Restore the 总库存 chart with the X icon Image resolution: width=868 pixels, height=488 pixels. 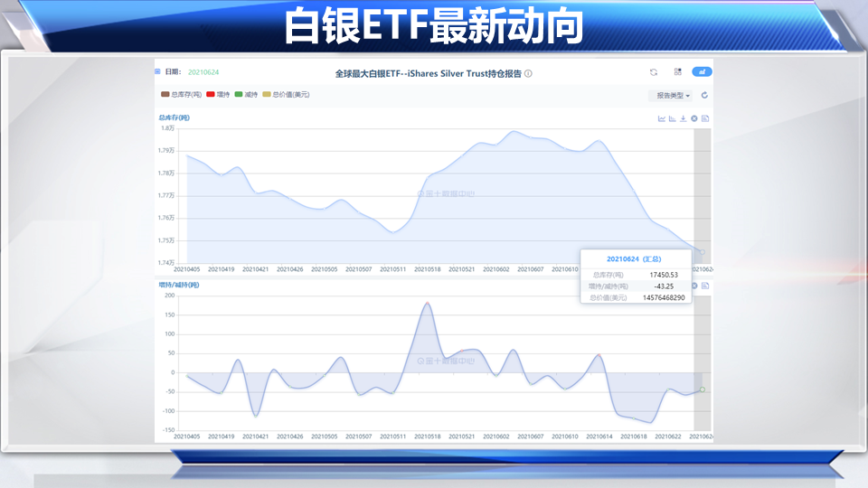[x=694, y=118]
